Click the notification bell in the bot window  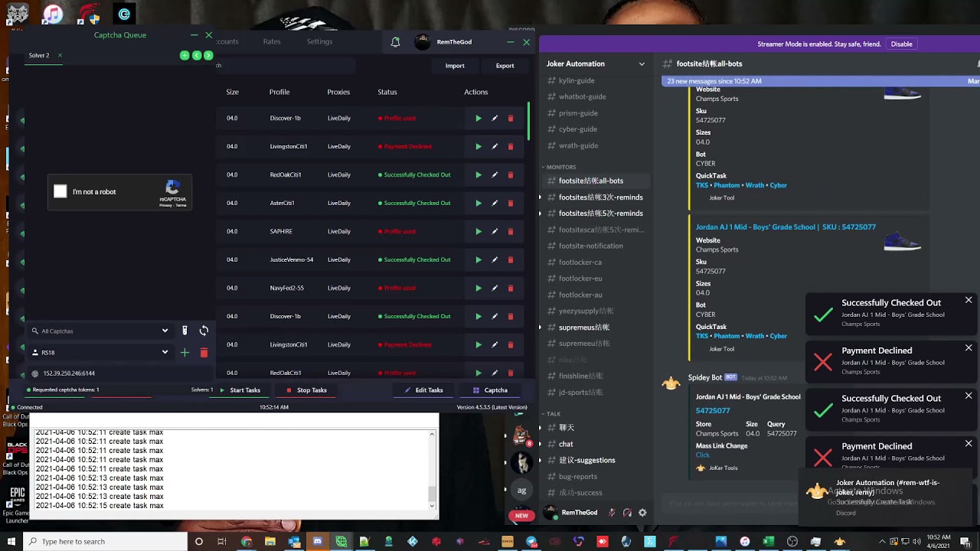coord(395,42)
